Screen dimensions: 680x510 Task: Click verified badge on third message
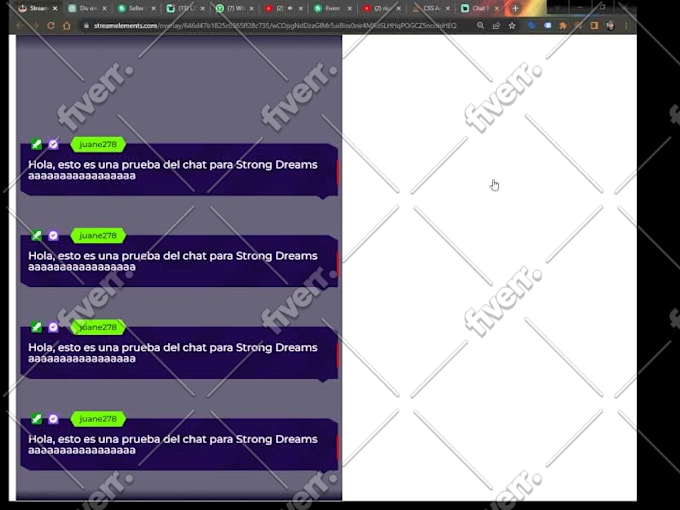[53, 327]
